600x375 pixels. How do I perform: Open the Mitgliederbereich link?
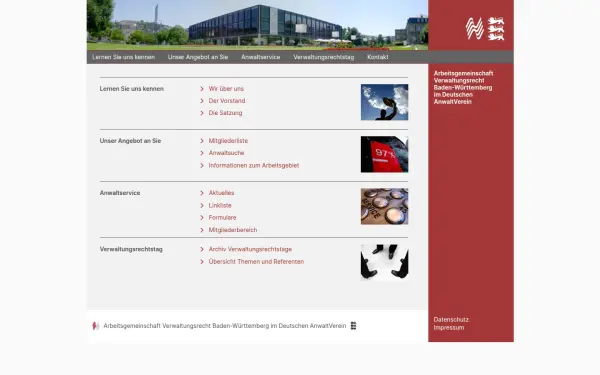point(233,230)
